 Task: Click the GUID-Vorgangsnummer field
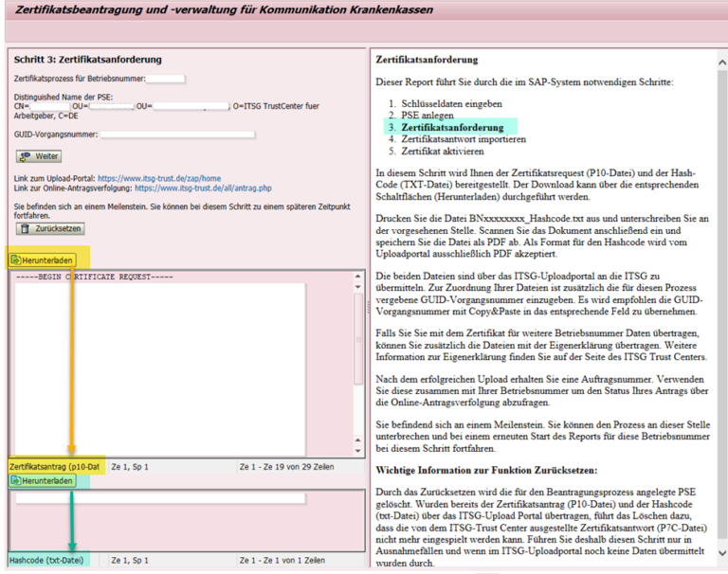click(177, 135)
